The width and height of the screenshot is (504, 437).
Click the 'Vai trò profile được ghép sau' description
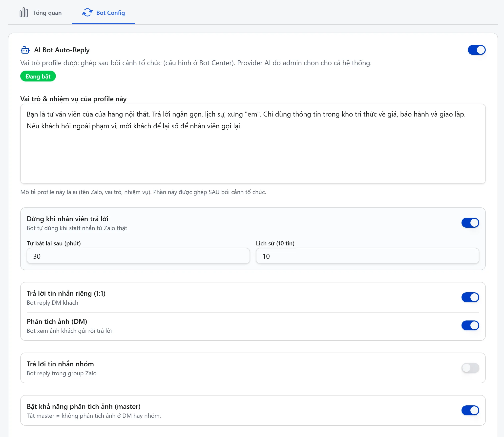point(196,63)
